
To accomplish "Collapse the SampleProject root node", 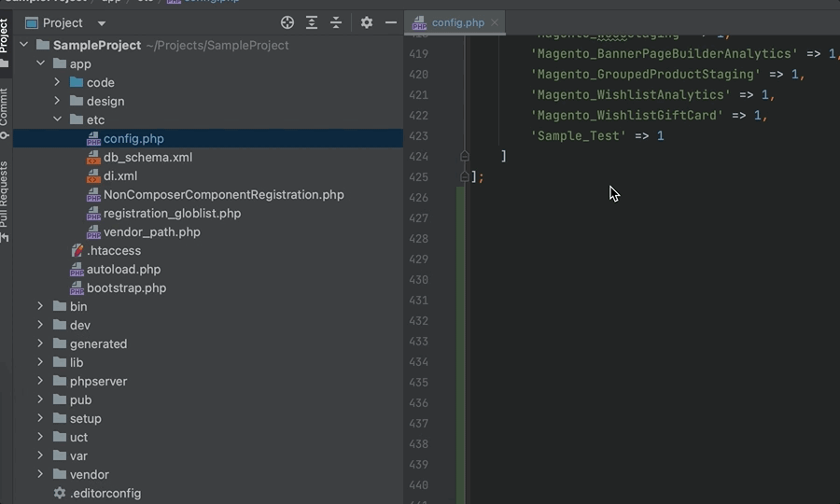I will (x=23, y=45).
